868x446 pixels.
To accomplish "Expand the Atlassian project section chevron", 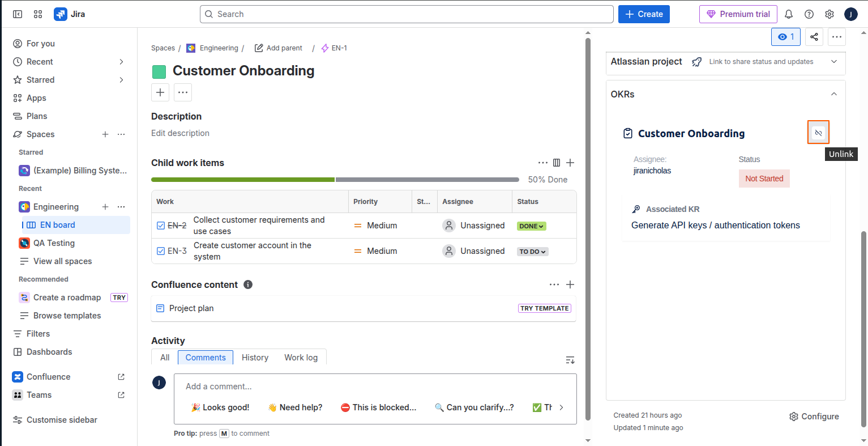I will [834, 62].
